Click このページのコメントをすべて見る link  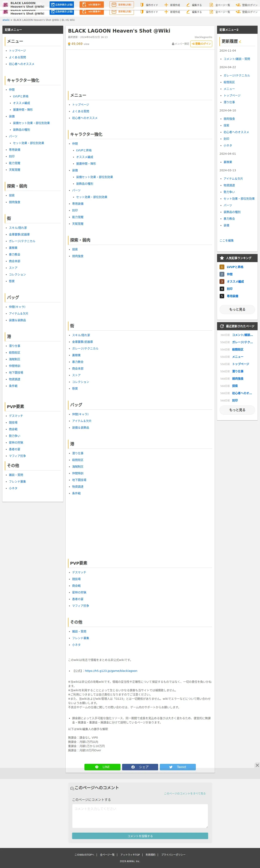tap(185, 794)
